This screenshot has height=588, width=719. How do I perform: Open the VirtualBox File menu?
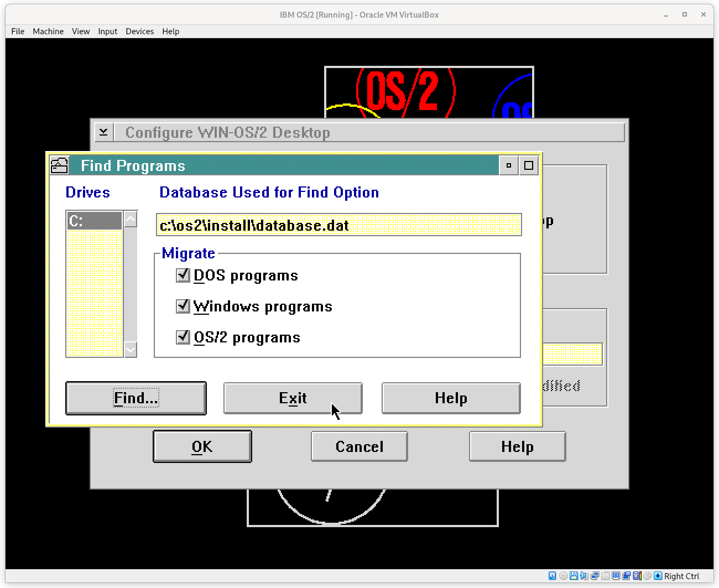pyautogui.click(x=18, y=32)
